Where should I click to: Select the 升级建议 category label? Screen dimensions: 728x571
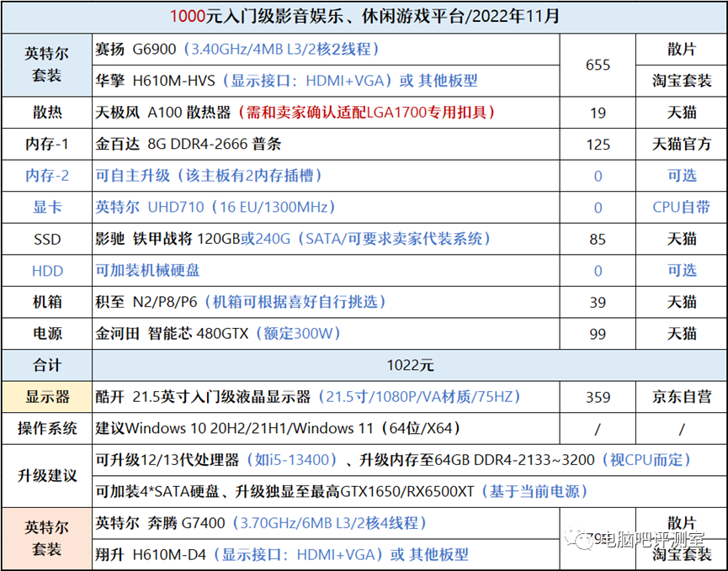47,476
